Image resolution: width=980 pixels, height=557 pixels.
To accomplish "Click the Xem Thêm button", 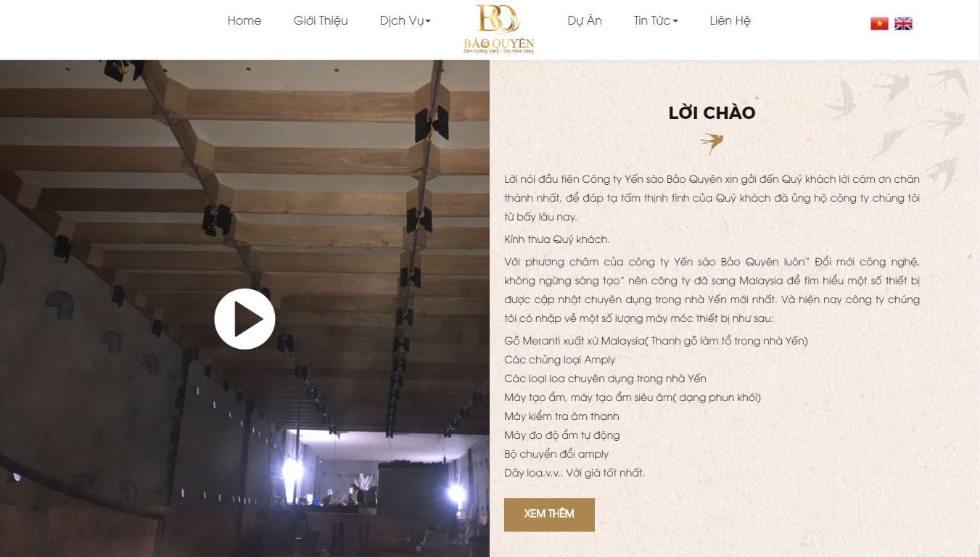I will pyautogui.click(x=549, y=514).
